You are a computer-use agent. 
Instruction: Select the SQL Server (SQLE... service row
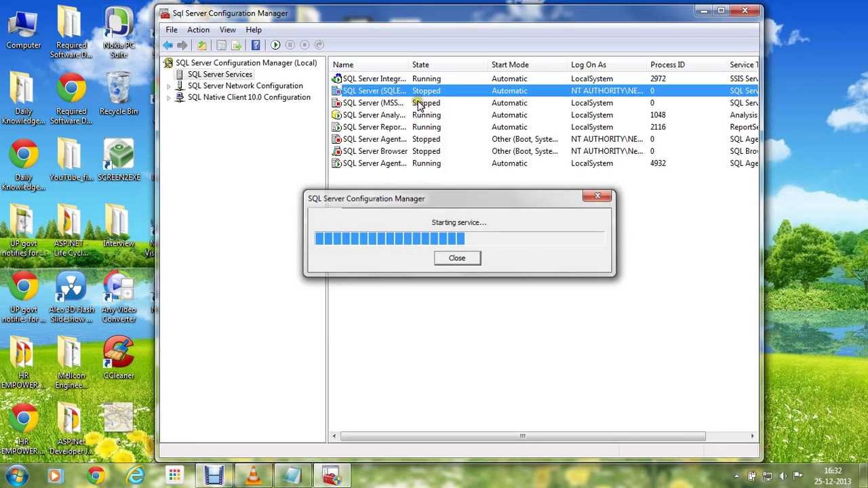(544, 91)
